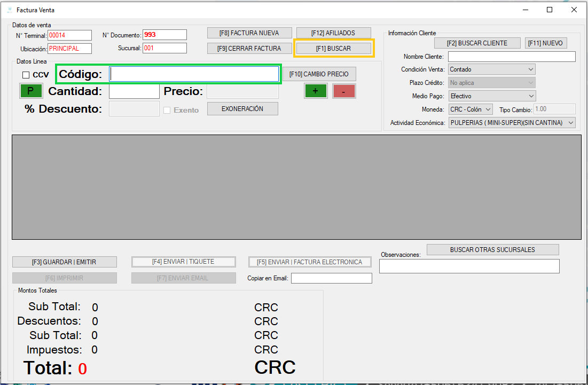588x385 pixels.
Task: Open Condición Venta dropdown
Action: [492, 69]
